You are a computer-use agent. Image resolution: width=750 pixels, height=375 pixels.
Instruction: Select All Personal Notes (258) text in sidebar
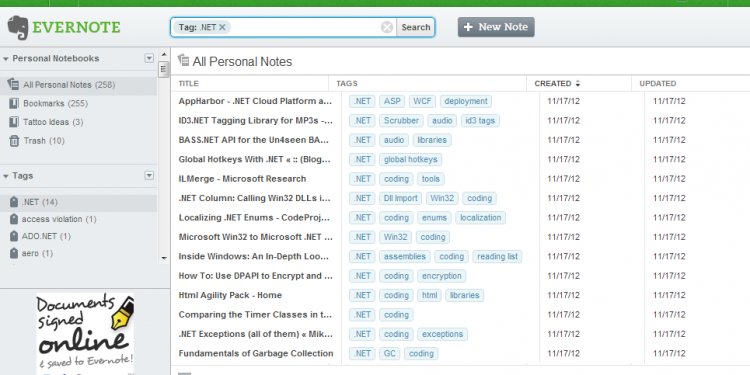pos(69,85)
